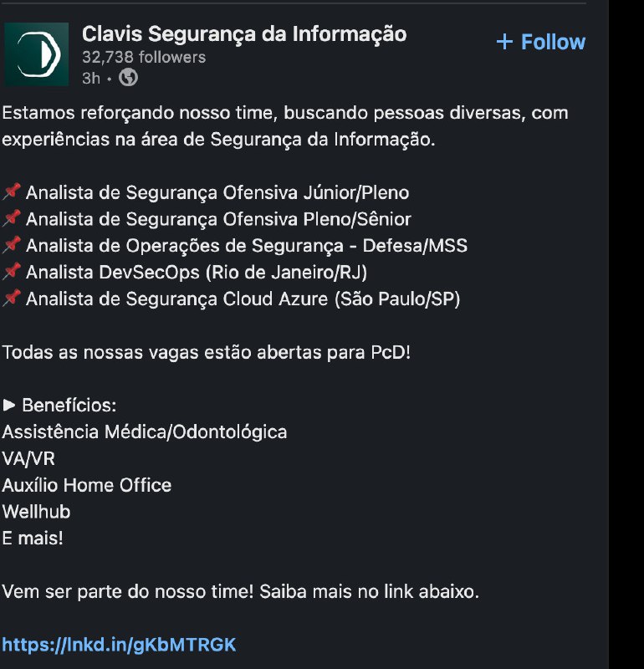Click the pushpin icon beside Ofensiva Júnior/Pleno
Screen dimensions: 644x669
(12, 192)
